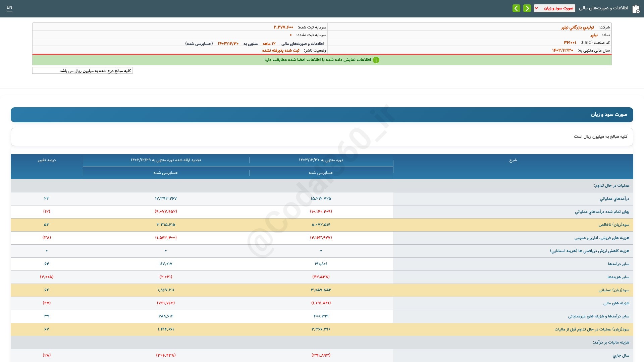The image size is (644, 362).
Task: Click the کلیه مبالغ به میلیون ریال است note box
Action: tap(322, 137)
